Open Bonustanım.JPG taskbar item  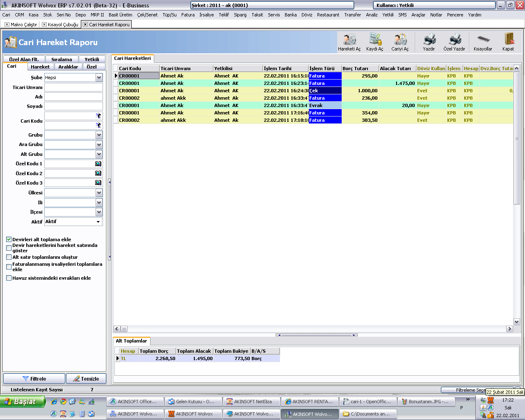click(x=426, y=402)
